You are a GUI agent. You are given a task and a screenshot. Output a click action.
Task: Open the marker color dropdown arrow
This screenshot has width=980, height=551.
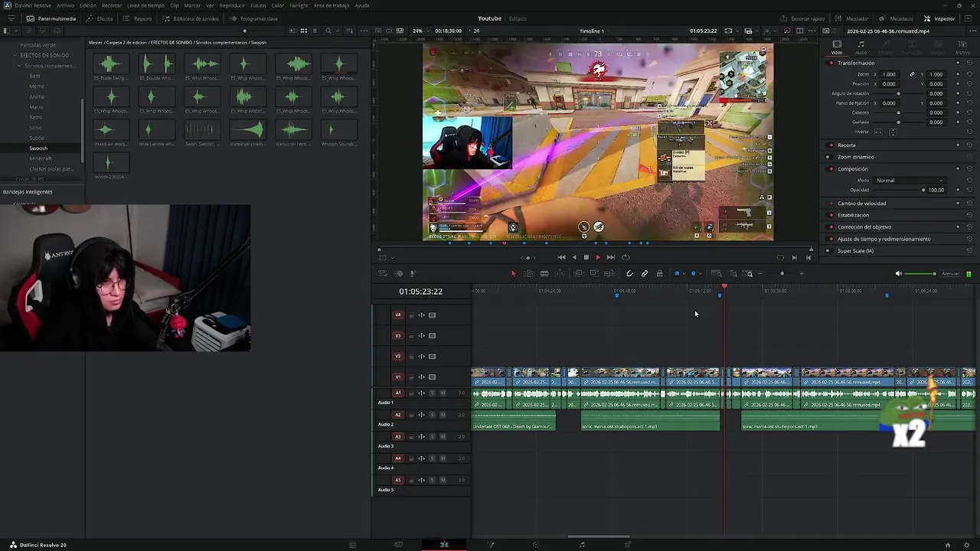(x=700, y=274)
